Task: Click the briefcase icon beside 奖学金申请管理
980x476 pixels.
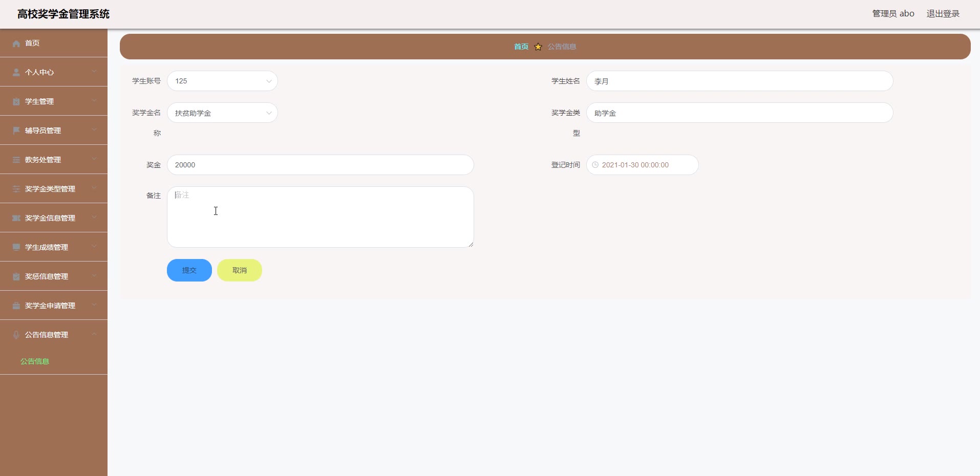Action: pos(16,306)
